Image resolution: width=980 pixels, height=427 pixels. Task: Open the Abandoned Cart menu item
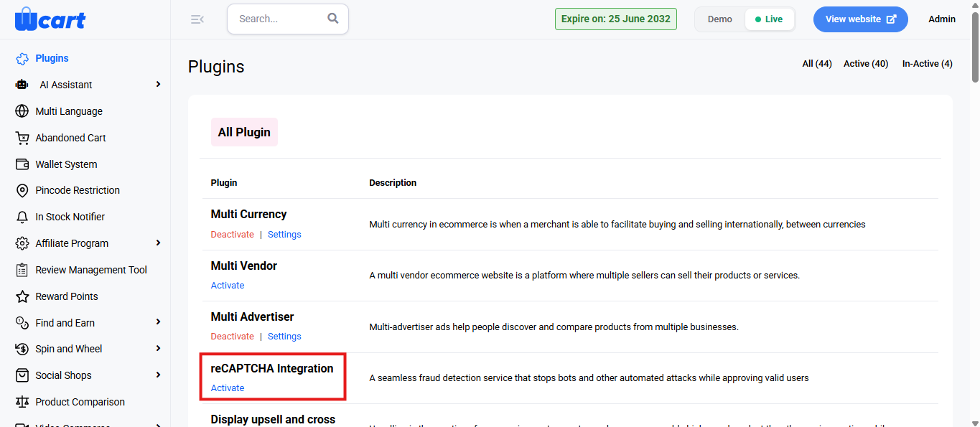pyautogui.click(x=71, y=138)
